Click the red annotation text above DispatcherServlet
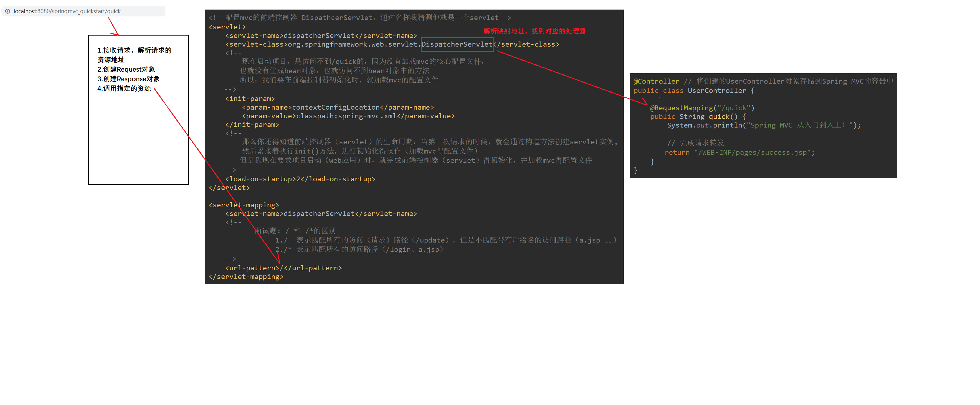 coord(534,31)
